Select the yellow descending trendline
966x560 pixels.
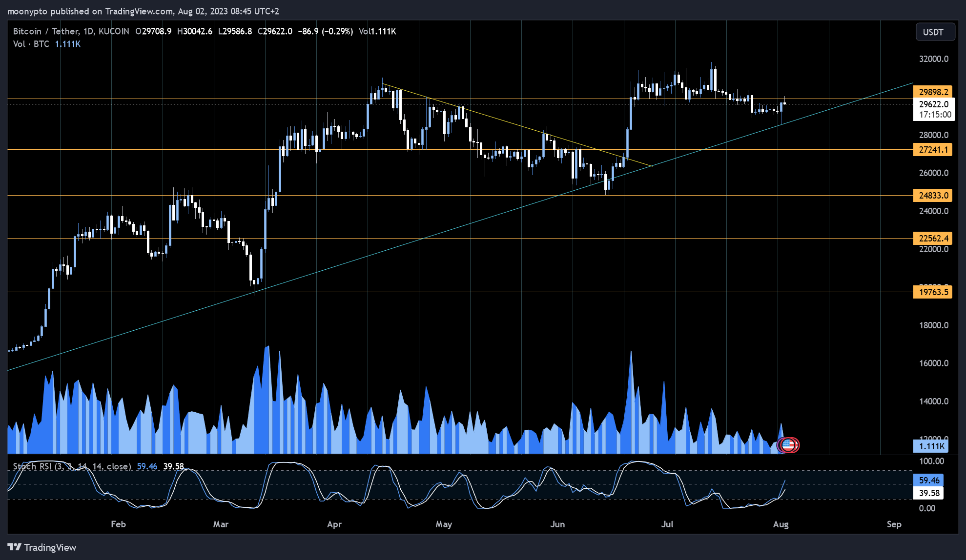pyautogui.click(x=517, y=125)
